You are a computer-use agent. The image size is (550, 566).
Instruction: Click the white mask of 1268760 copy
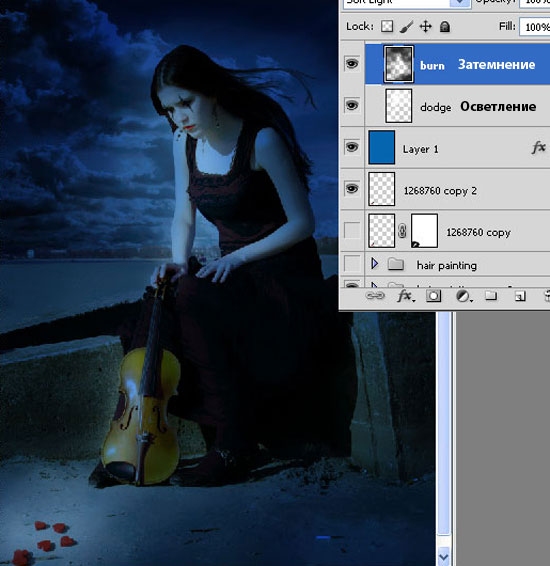[424, 231]
